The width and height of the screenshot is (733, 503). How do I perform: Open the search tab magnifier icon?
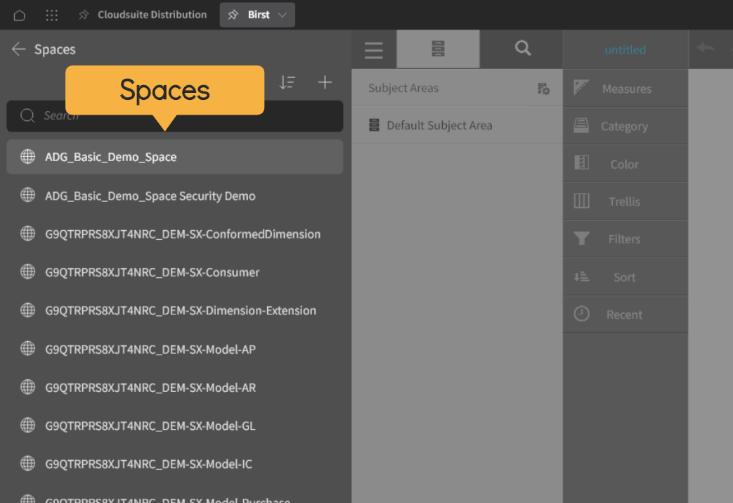(523, 48)
